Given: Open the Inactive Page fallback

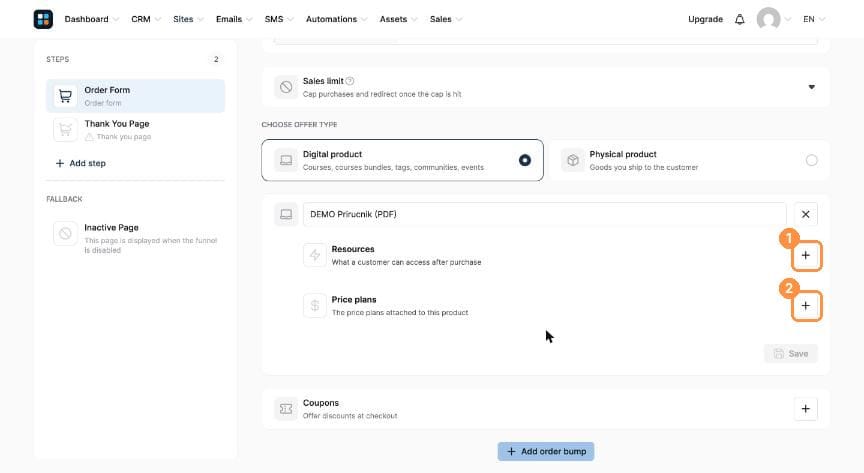Looking at the screenshot, I should (x=136, y=238).
